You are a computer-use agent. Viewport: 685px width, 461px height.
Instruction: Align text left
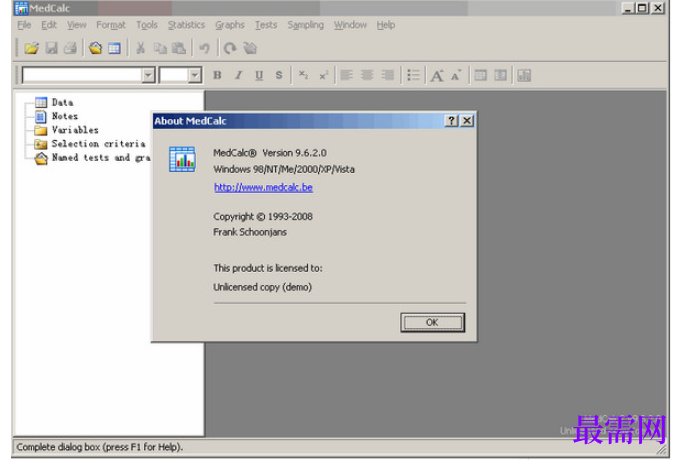[346, 76]
